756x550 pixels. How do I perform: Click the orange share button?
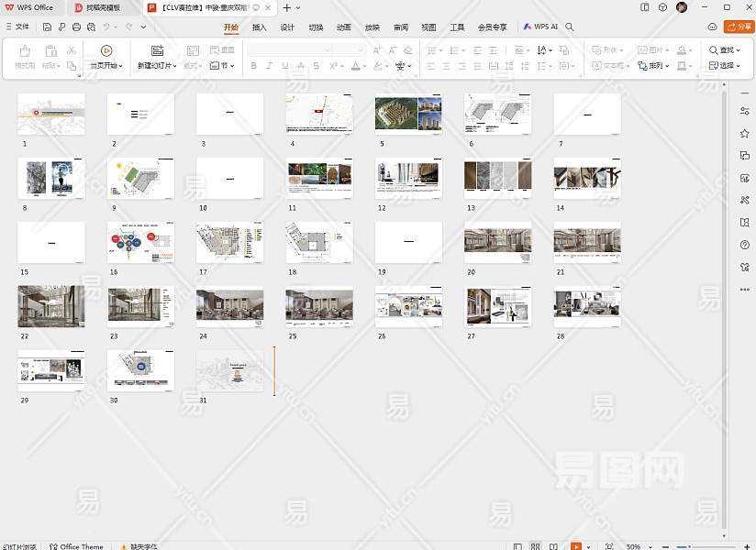[x=739, y=27]
